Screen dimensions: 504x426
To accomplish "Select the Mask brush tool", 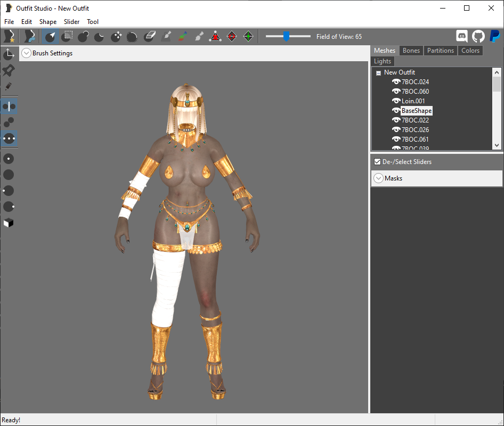I will 67,36.
